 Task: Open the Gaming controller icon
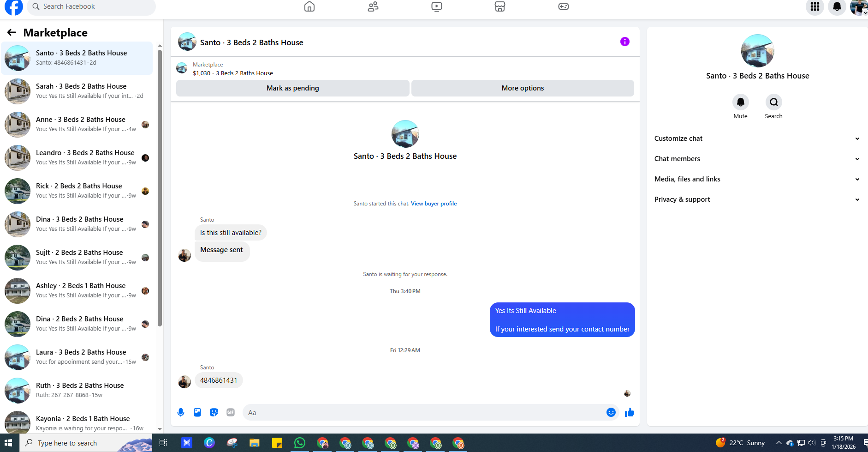564,6
